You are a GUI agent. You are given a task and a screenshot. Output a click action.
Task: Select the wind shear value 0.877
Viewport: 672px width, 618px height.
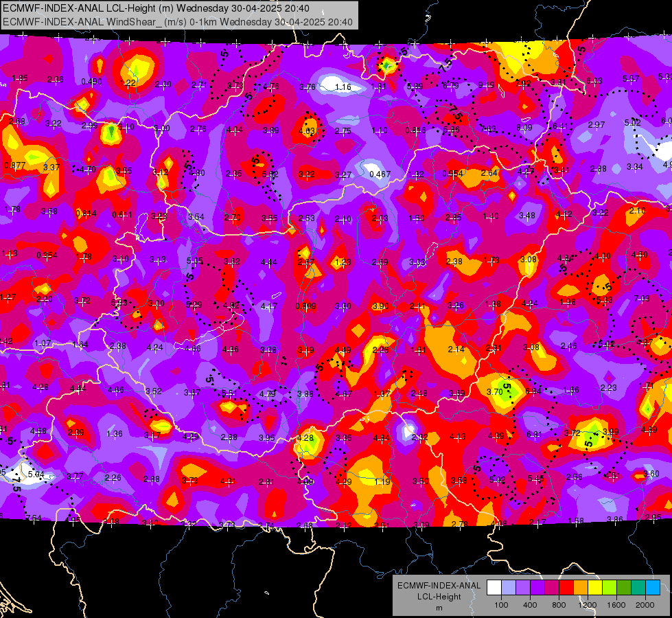[15, 165]
